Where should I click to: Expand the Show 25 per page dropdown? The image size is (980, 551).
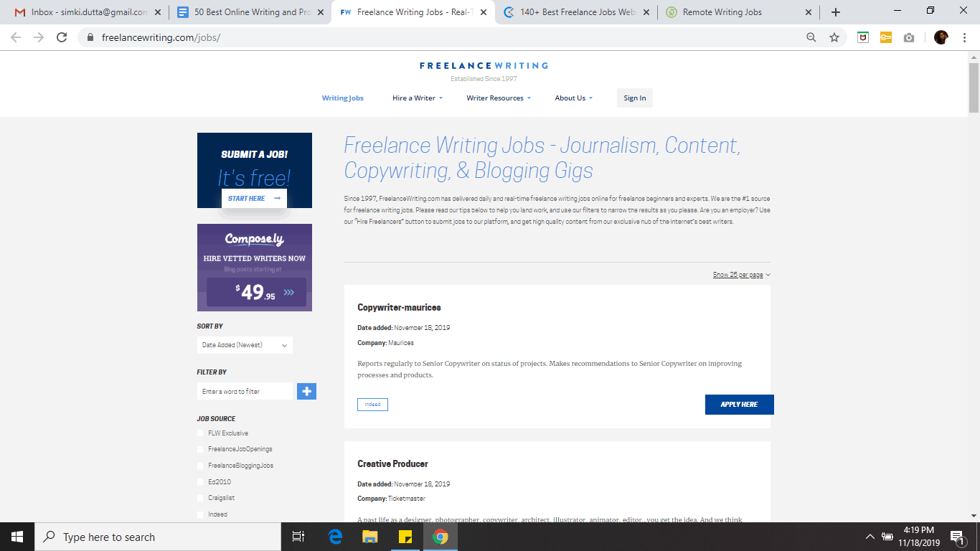741,275
